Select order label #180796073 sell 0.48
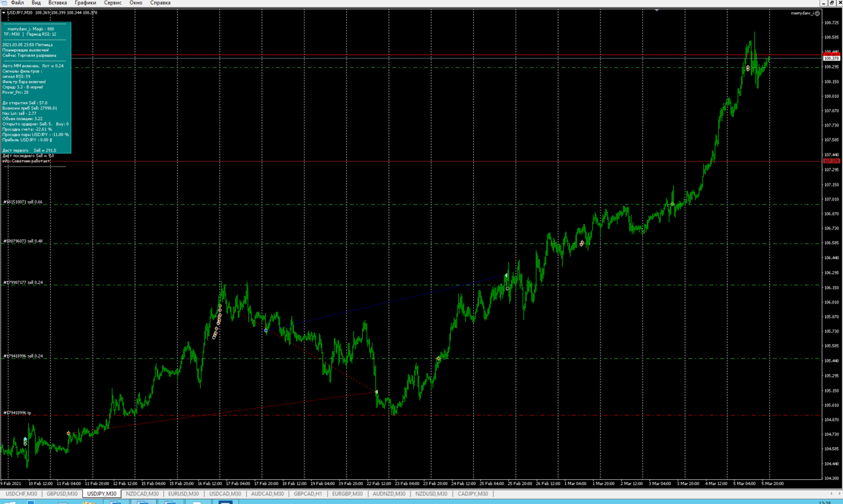 coord(23,242)
